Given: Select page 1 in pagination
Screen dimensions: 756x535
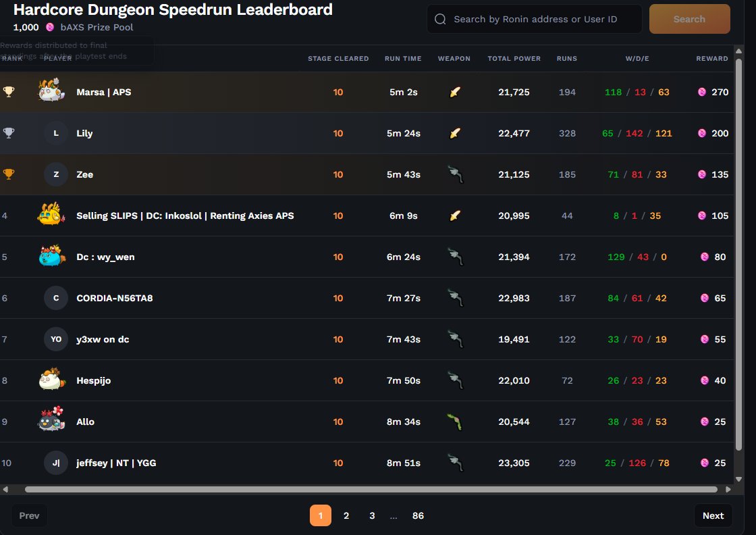Looking at the screenshot, I should point(320,515).
